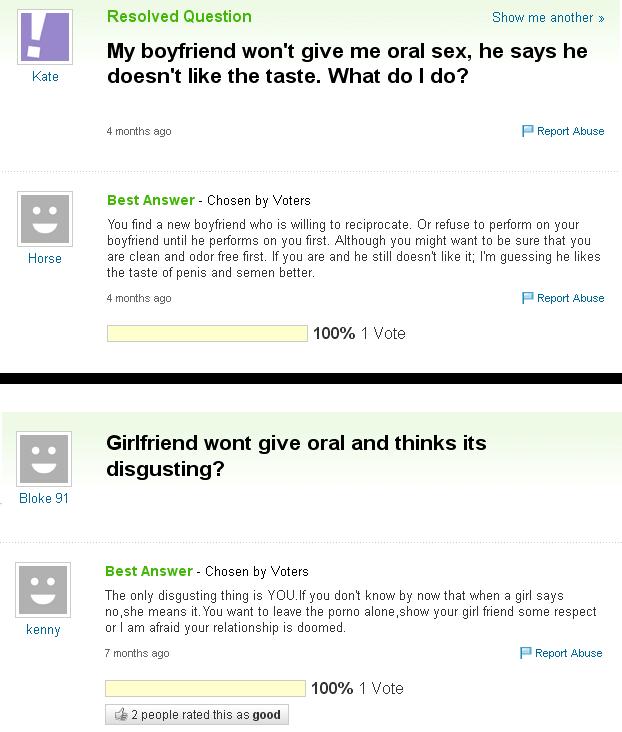Click the yellow vote bar under kenny's answer
622x732 pixels.
pyautogui.click(x=205, y=688)
